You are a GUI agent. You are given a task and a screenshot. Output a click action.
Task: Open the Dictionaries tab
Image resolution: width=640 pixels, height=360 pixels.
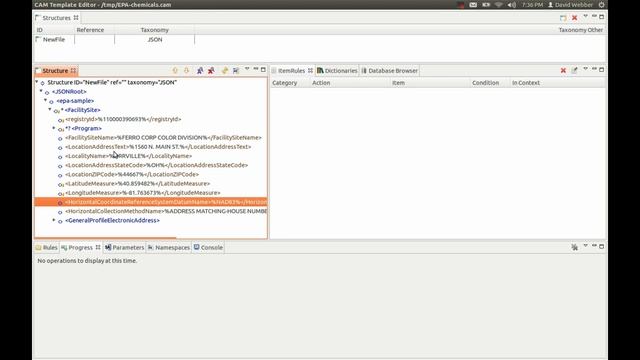[337, 71]
